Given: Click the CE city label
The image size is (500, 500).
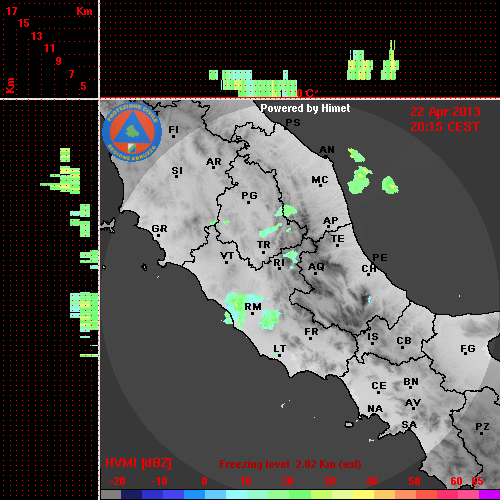Looking at the screenshot, I should coord(379,386).
